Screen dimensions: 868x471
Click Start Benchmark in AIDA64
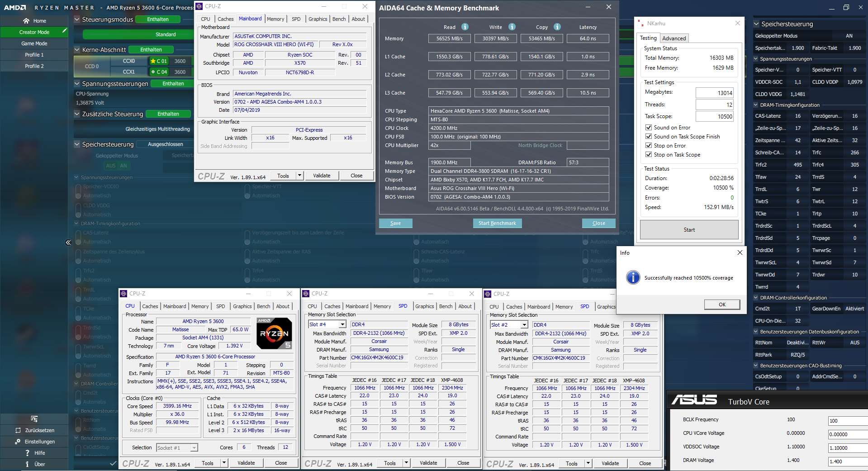497,223
